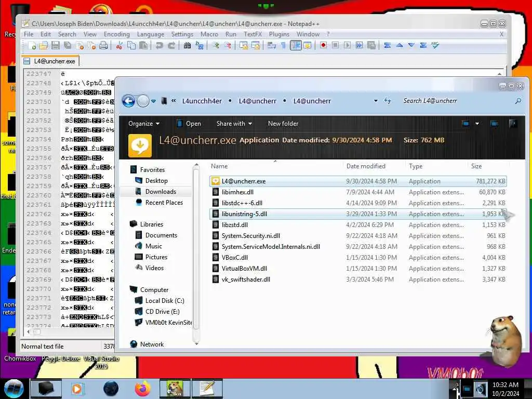Screen dimensions: 532x399
Task: Open the change view dropdown arrow
Action: pos(477,124)
